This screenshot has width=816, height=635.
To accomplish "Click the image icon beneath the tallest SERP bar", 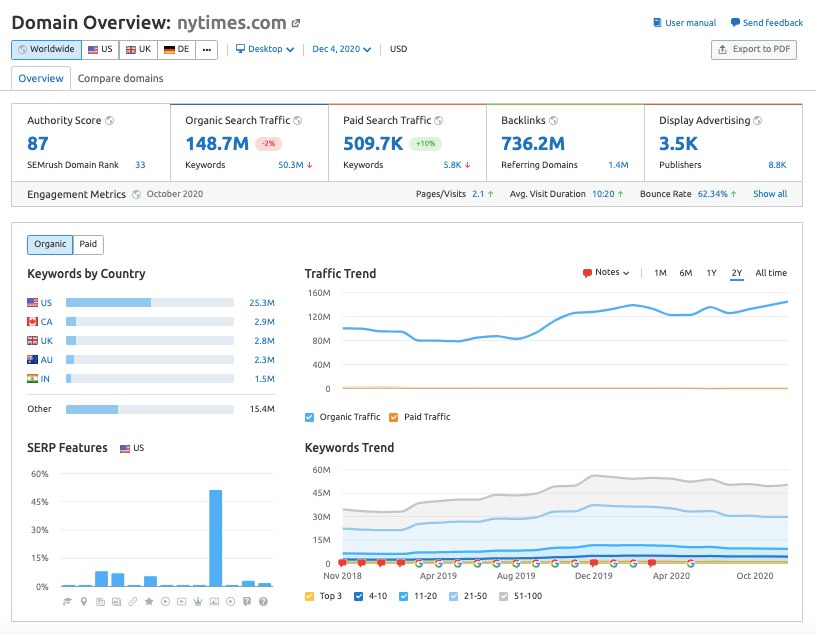I will tap(214, 602).
